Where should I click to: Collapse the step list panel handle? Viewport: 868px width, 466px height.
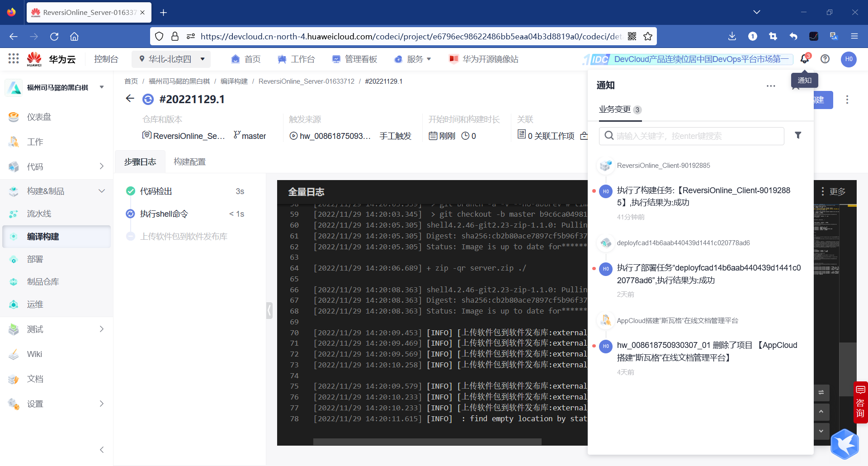(x=269, y=310)
